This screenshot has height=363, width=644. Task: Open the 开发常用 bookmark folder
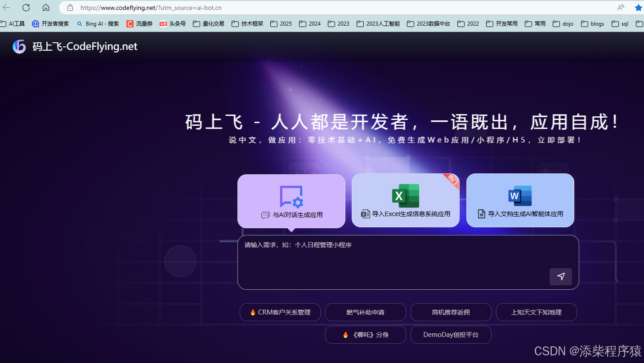click(502, 24)
